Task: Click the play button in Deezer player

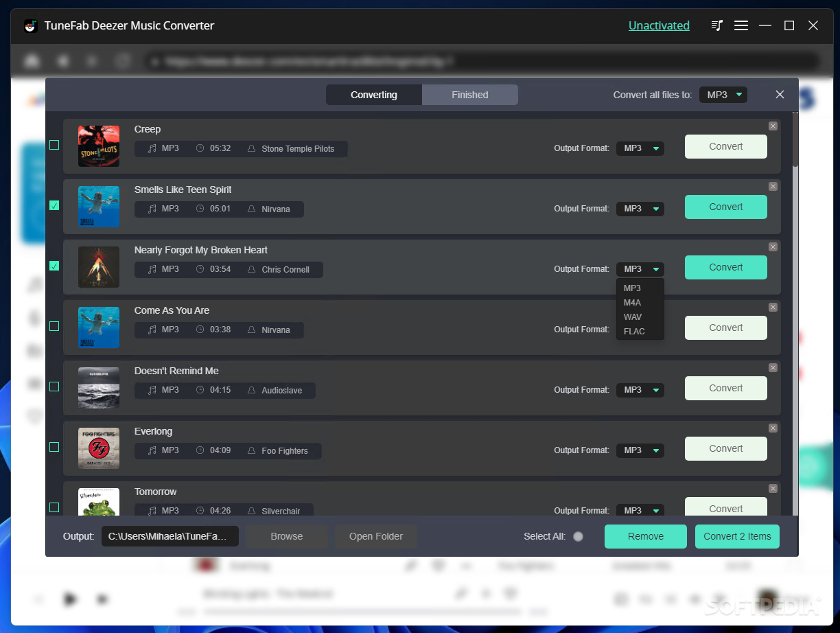Action: [70, 599]
